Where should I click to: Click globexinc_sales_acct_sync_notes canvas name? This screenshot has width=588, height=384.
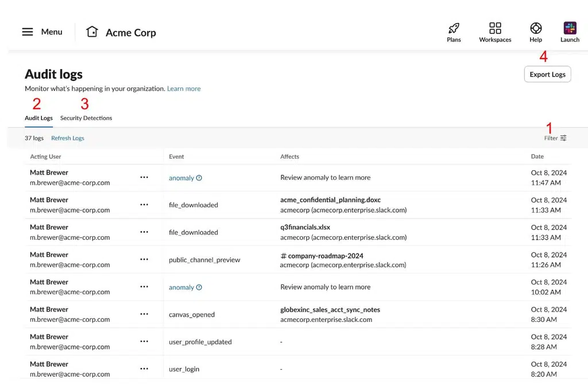pyautogui.click(x=330, y=310)
